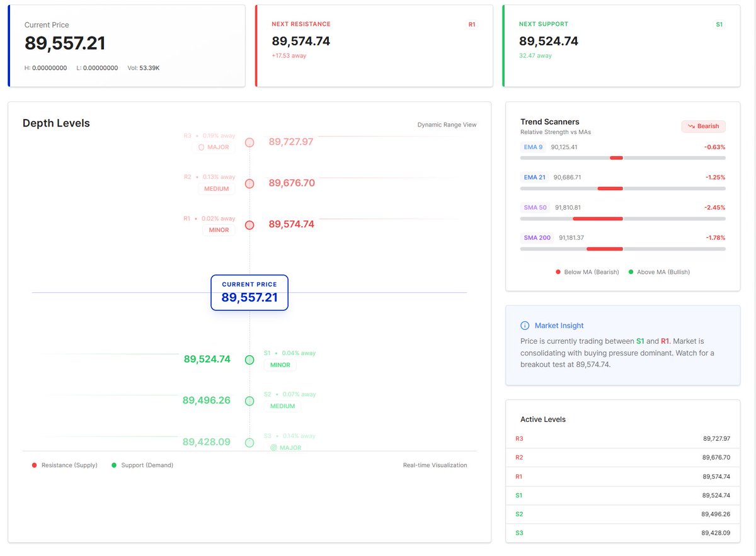Click the MINOR tag under S1
The image size is (756, 556).
(280, 365)
